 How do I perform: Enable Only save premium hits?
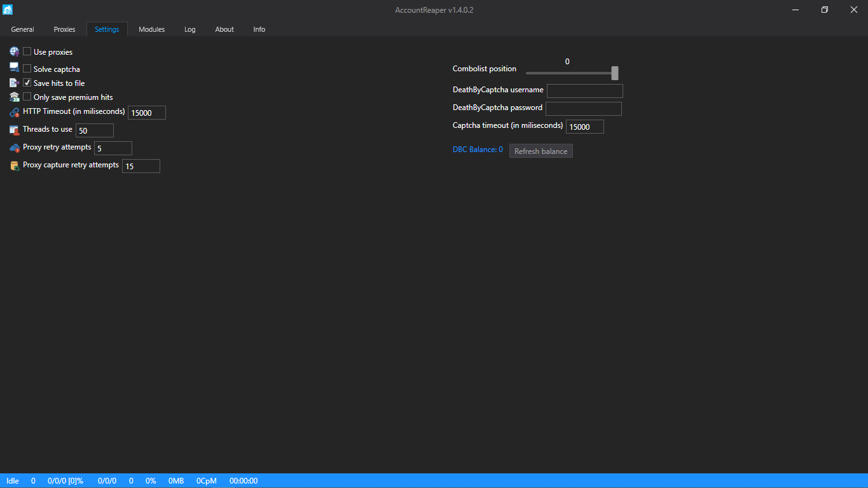(27, 97)
